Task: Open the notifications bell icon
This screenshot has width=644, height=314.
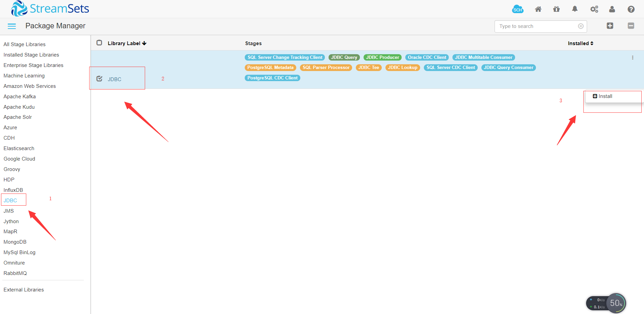Action: 575,9
